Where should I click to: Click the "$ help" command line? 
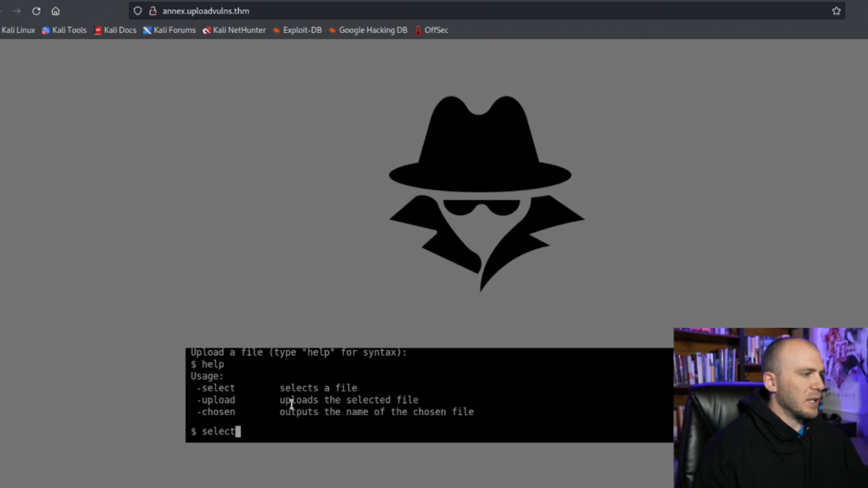coord(208,364)
